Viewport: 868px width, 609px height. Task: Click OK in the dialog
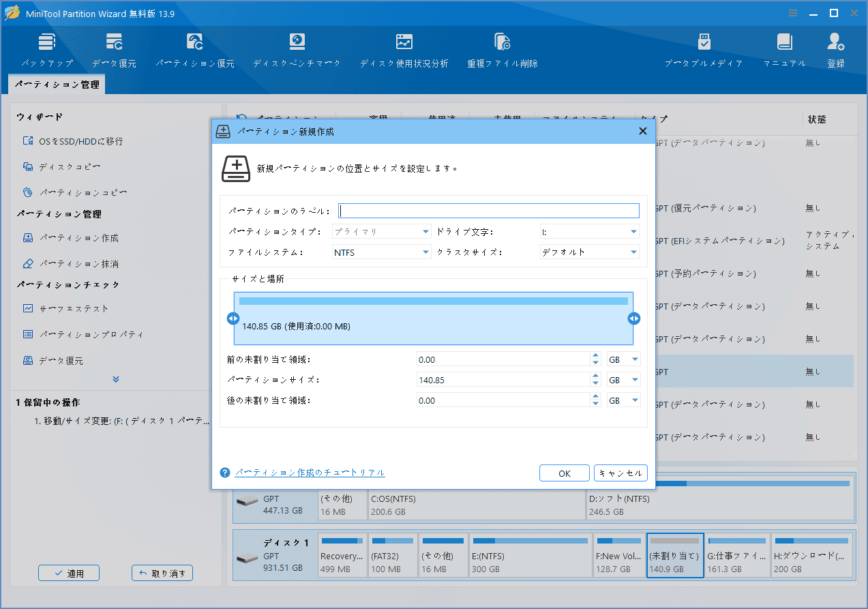click(565, 473)
